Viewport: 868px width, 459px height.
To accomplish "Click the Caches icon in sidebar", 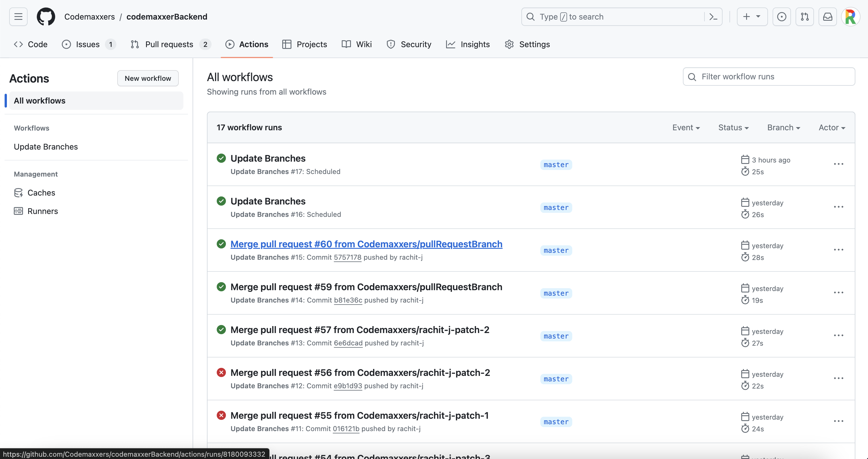I will point(19,192).
